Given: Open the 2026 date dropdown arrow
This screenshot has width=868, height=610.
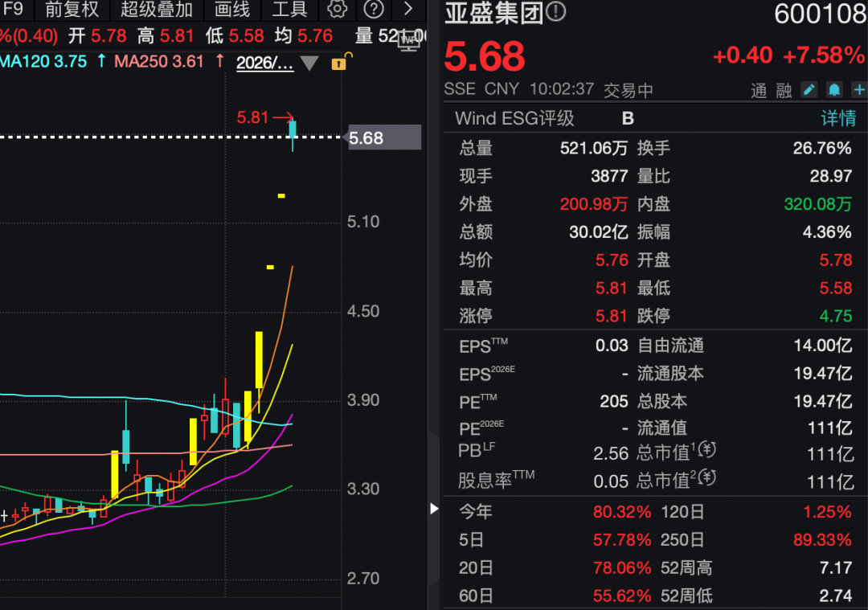Looking at the screenshot, I should pyautogui.click(x=309, y=63).
